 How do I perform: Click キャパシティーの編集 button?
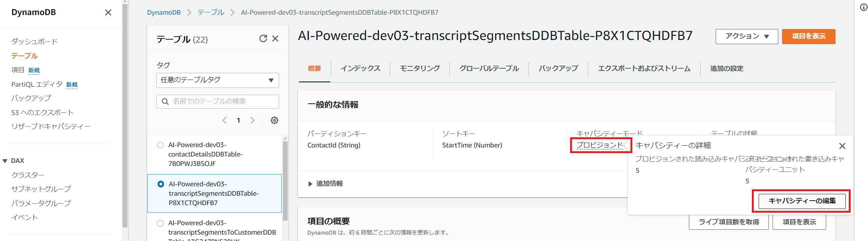click(802, 201)
